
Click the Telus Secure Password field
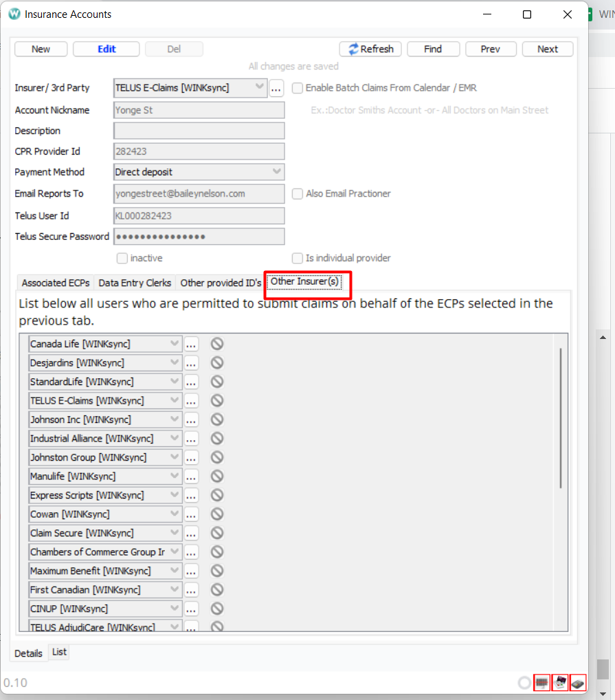coord(199,237)
